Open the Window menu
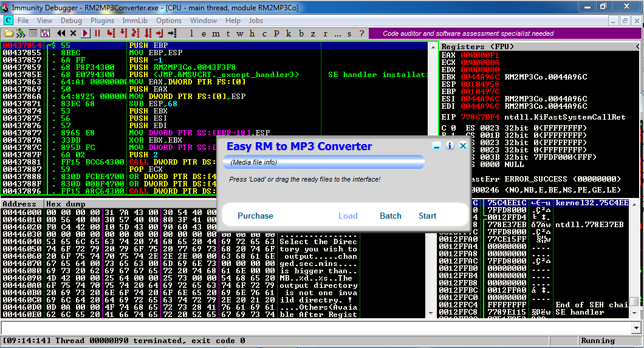This screenshot has width=644, height=348. click(x=204, y=21)
